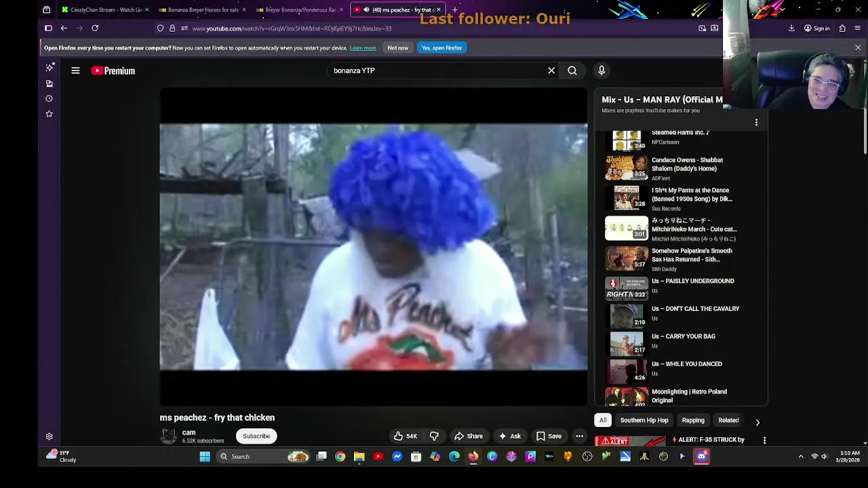Play Candace Owens Shabbat Shalom video
This screenshot has width=868, height=488.
671,167
